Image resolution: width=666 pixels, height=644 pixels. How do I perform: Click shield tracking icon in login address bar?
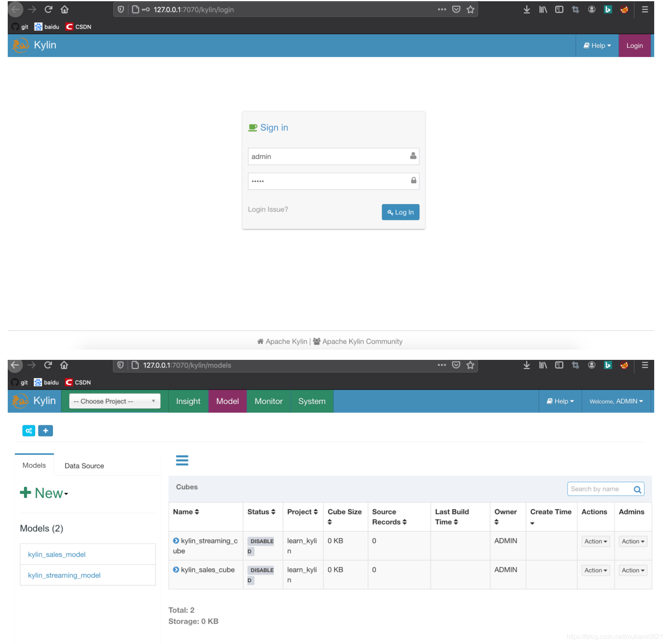tap(121, 9)
